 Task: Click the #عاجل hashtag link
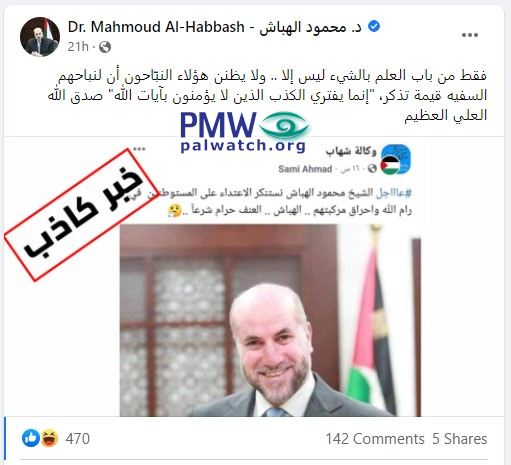tap(393, 193)
